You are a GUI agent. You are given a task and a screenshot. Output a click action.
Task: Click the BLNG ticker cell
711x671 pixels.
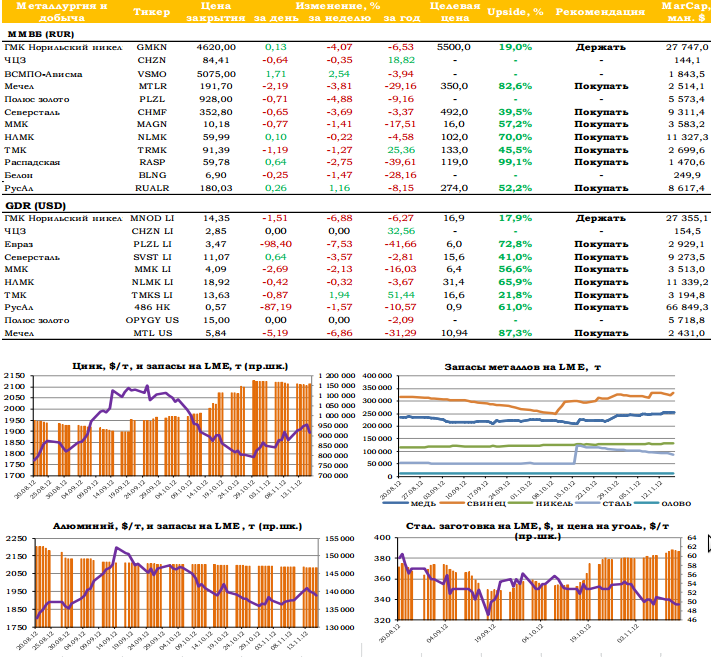(x=152, y=175)
